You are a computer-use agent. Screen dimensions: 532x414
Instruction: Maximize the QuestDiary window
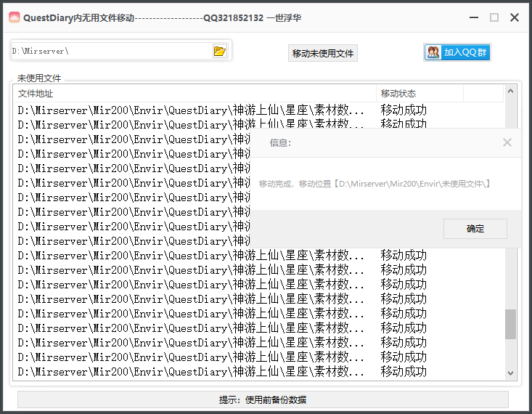494,17
